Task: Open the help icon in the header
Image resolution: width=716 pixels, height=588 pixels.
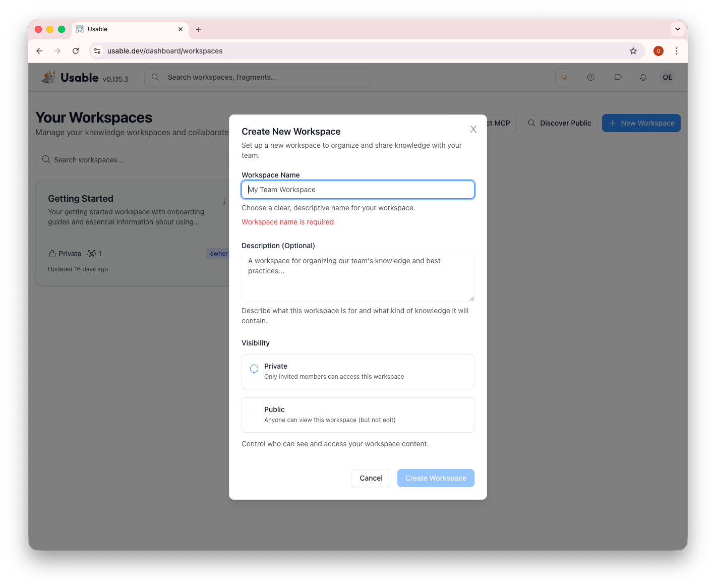Action: [590, 77]
